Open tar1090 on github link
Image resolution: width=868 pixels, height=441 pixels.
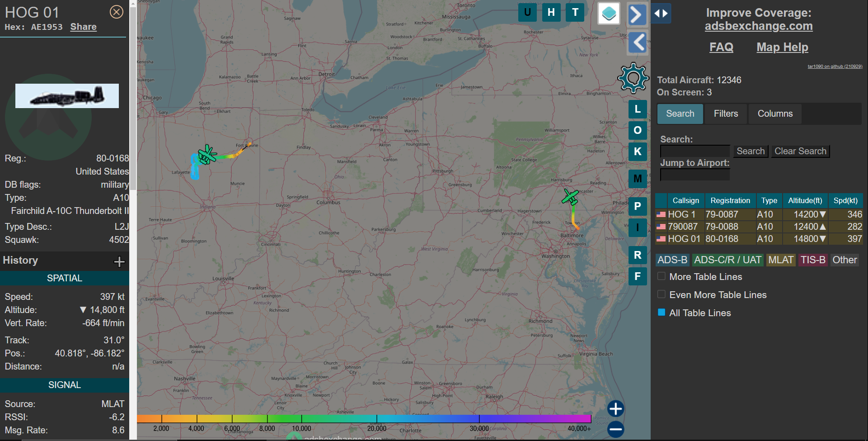[x=835, y=66]
